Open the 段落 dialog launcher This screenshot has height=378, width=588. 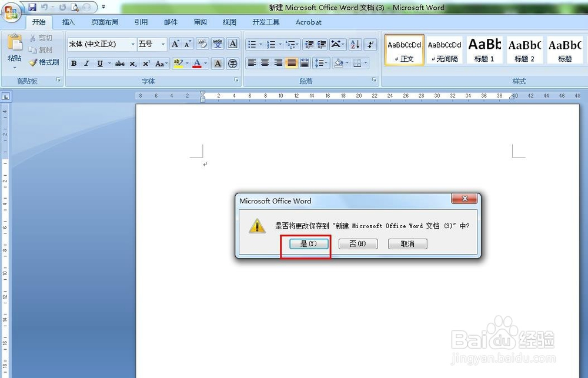[x=374, y=80]
